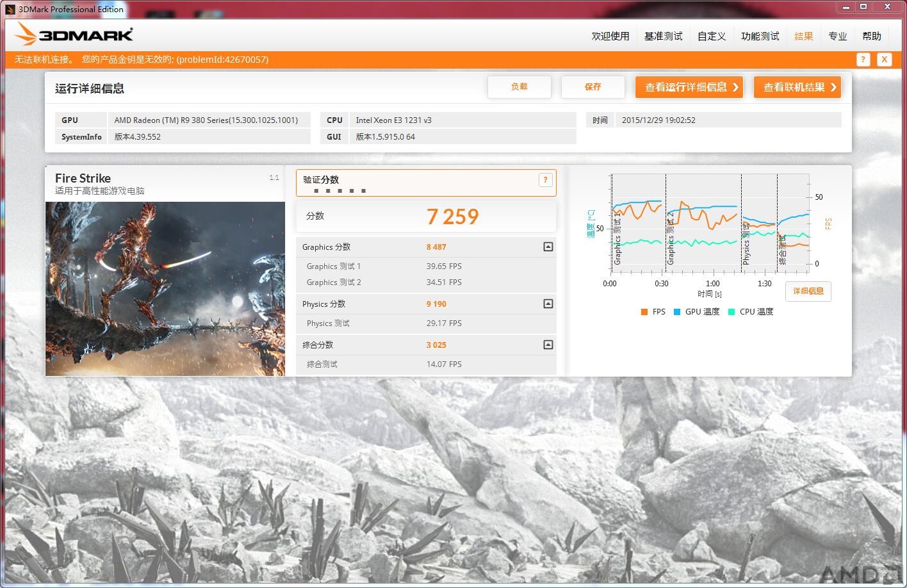Image resolution: width=907 pixels, height=588 pixels.
Task: Click the 保存 button
Action: pyautogui.click(x=593, y=87)
